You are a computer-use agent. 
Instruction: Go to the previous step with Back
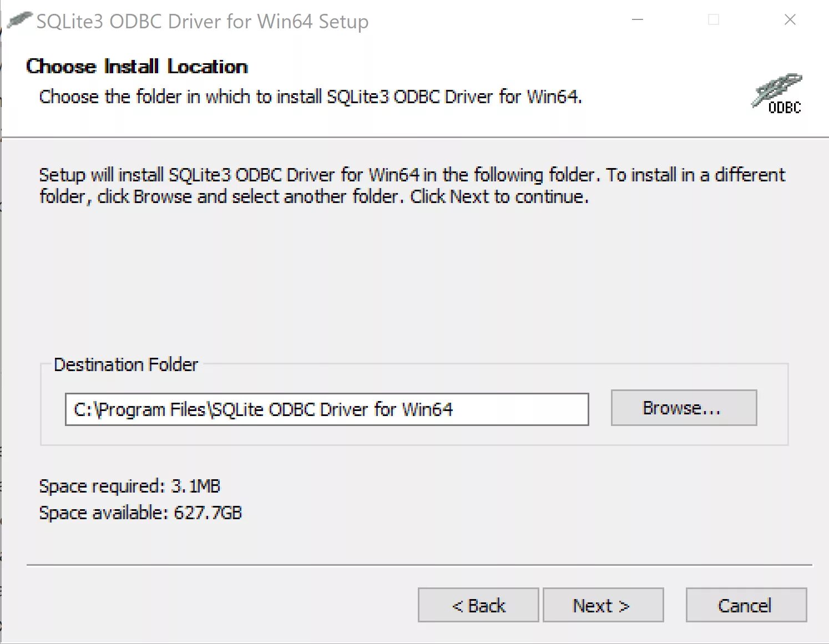point(478,605)
